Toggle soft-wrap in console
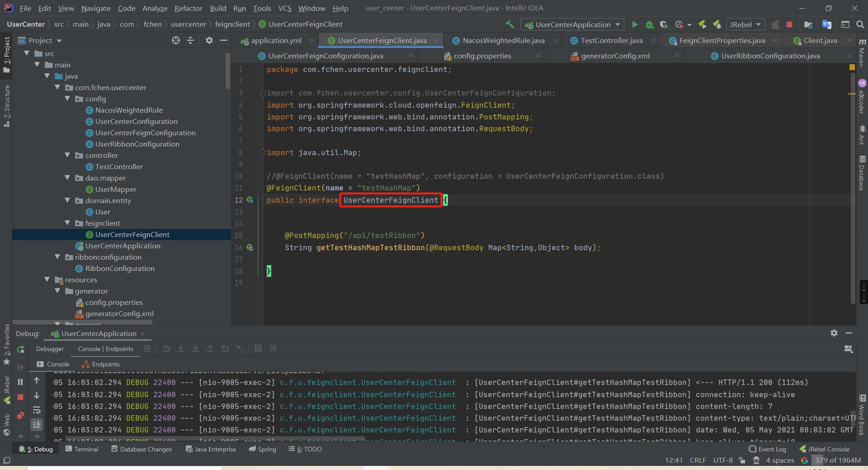868x470 pixels. point(37,410)
